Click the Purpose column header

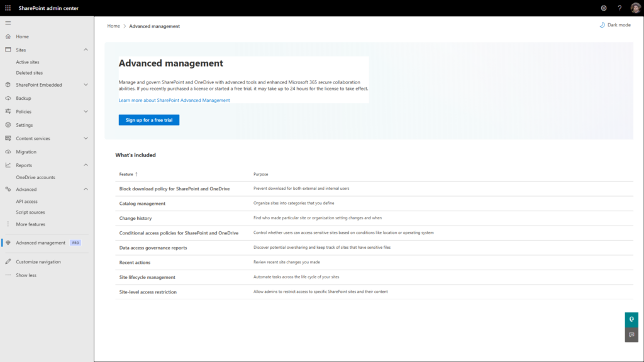click(x=260, y=174)
